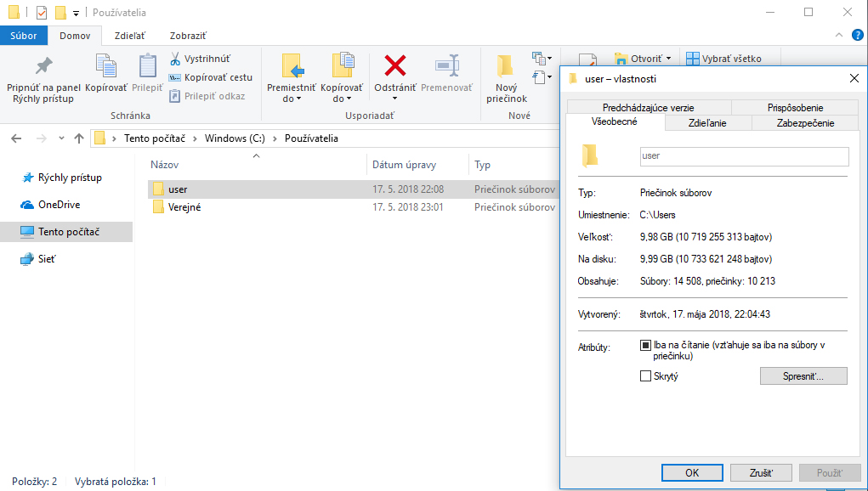This screenshot has width=868, height=491.
Task: Click Windows (C:) in the address bar
Action: pyautogui.click(x=235, y=138)
